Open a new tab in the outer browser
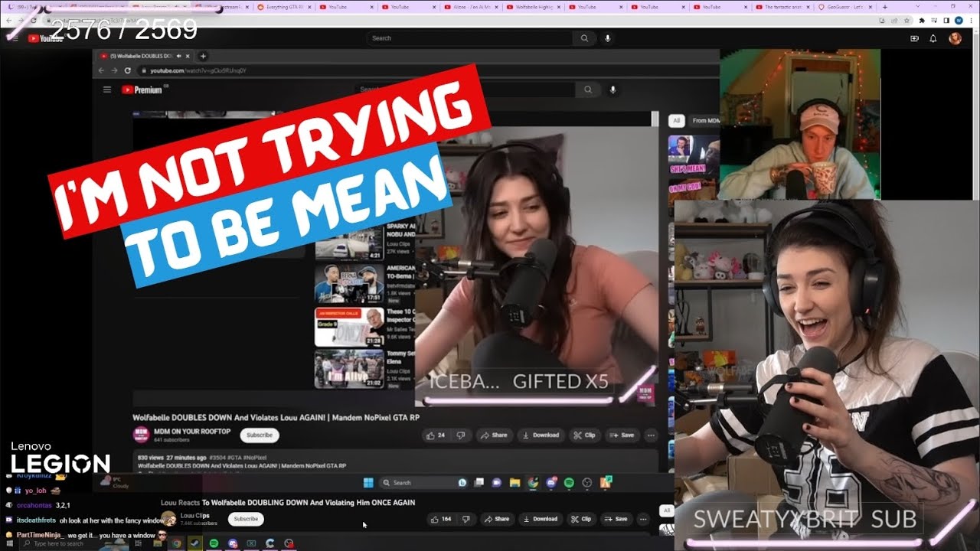 (x=885, y=7)
